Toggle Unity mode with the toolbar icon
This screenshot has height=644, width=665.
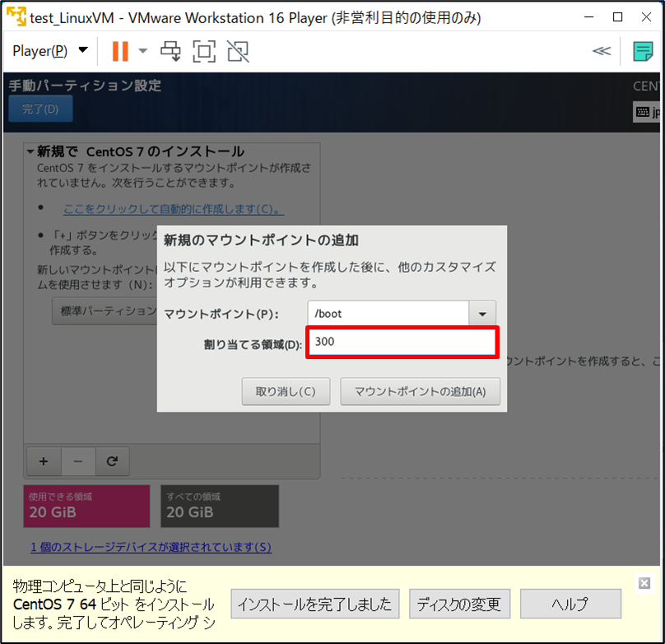[238, 51]
